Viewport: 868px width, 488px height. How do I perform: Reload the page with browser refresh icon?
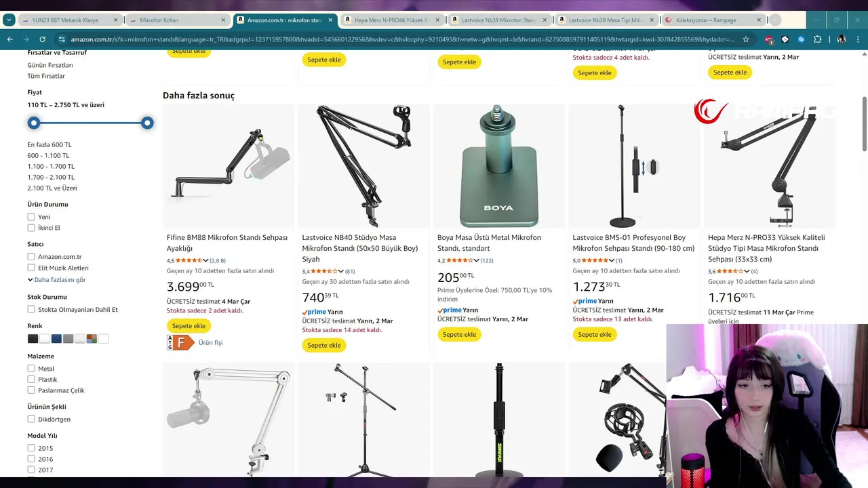(x=42, y=39)
